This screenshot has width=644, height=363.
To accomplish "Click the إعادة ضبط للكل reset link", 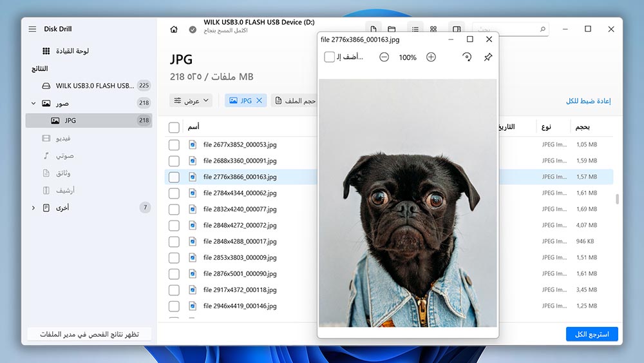I will coord(588,101).
